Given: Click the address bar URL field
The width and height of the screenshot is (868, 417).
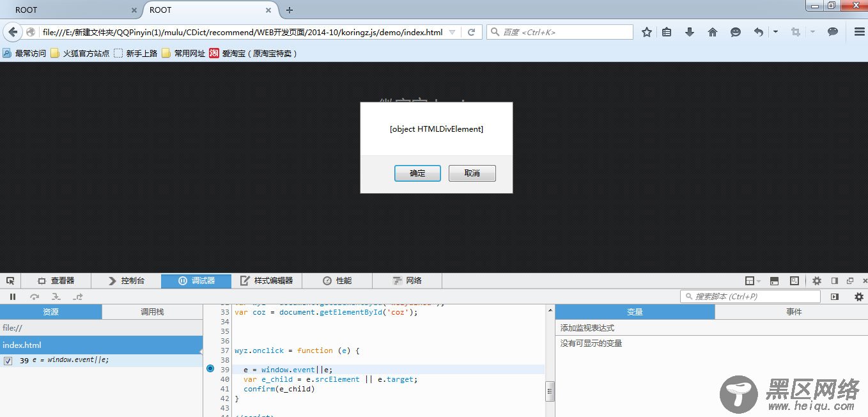Looking at the screenshot, I should [242, 32].
